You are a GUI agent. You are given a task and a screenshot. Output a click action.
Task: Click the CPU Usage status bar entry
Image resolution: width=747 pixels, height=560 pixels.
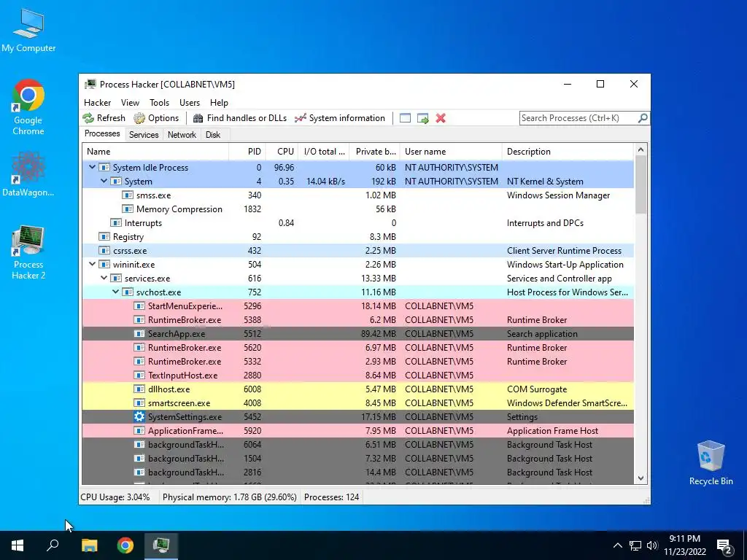point(115,497)
